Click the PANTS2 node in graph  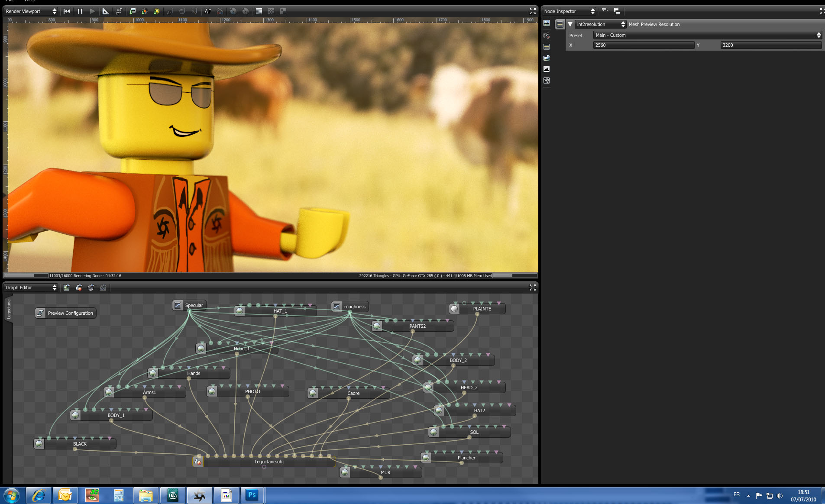pyautogui.click(x=413, y=326)
